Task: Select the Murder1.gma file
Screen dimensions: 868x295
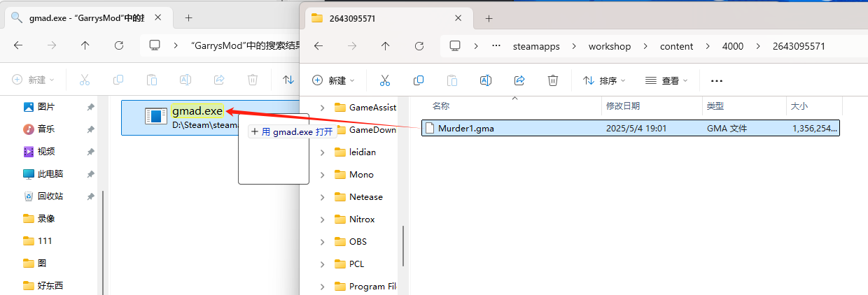Action: pos(465,129)
